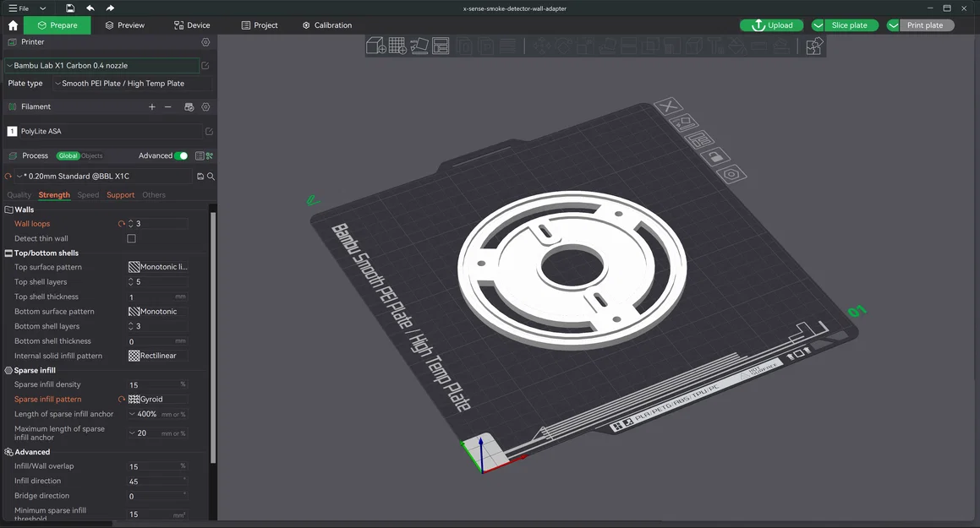Screen dimensions: 980x528
Task: Sync filaments from AMS icon
Action: pyautogui.click(x=189, y=106)
